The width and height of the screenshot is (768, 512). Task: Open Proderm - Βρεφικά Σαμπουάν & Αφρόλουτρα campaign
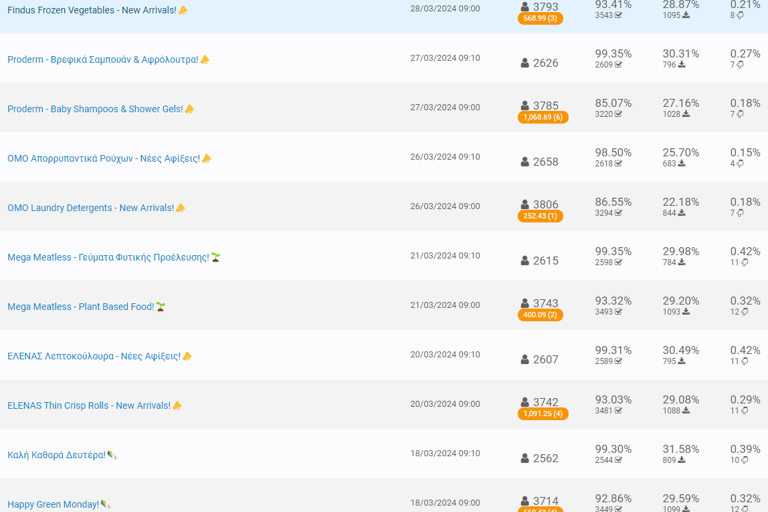(108, 60)
